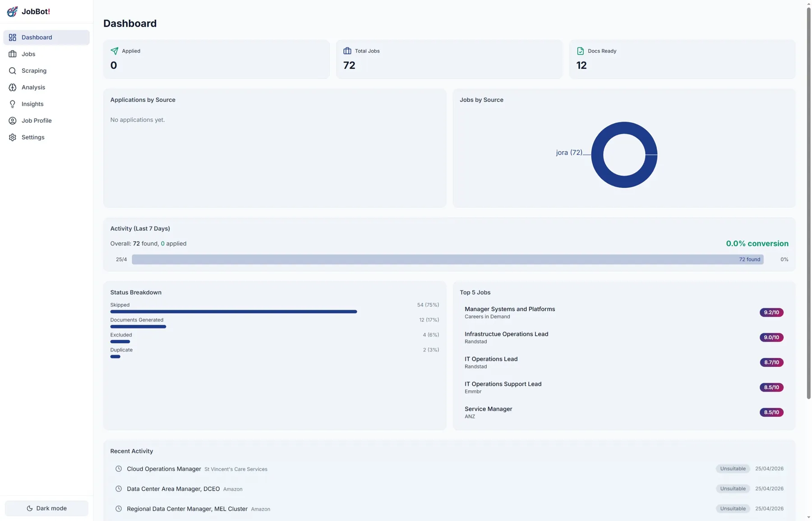Click the 25/4 activity bar
812x521 pixels.
pyautogui.click(x=448, y=260)
